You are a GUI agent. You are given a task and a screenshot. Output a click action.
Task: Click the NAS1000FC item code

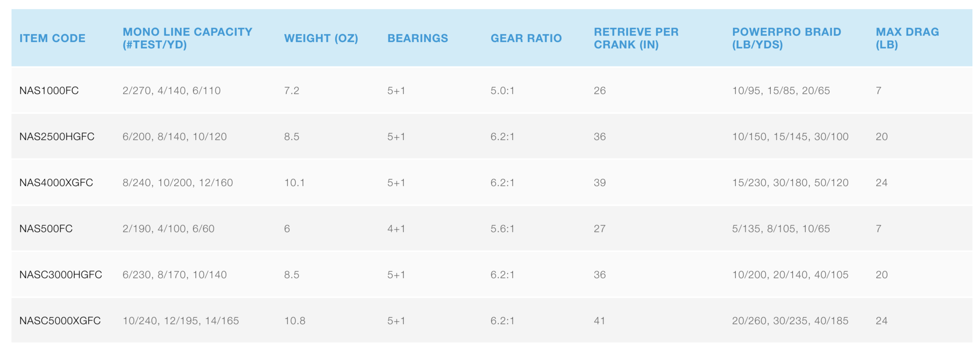coord(49,91)
